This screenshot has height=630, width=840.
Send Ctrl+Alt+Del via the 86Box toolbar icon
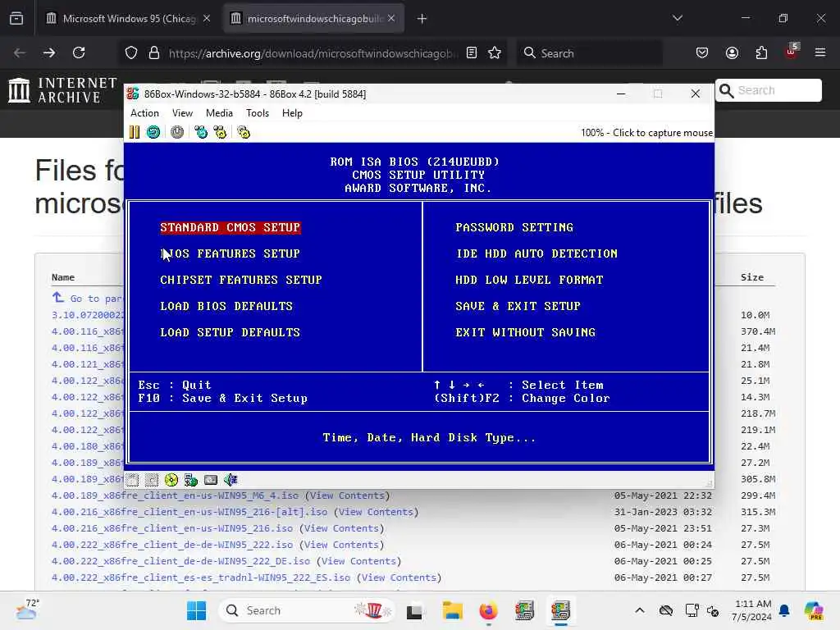pyautogui.click(x=201, y=132)
